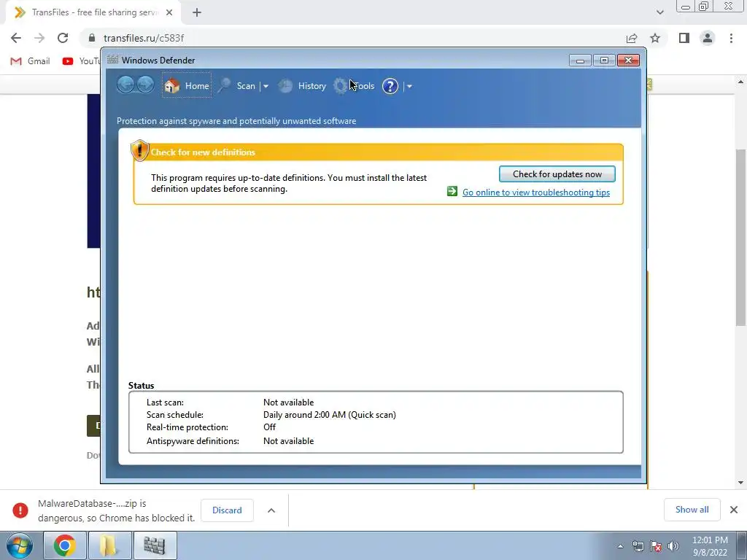Click the taskbar clock showing 12:01 PM
Image resolution: width=747 pixels, height=560 pixels.
[x=709, y=546]
